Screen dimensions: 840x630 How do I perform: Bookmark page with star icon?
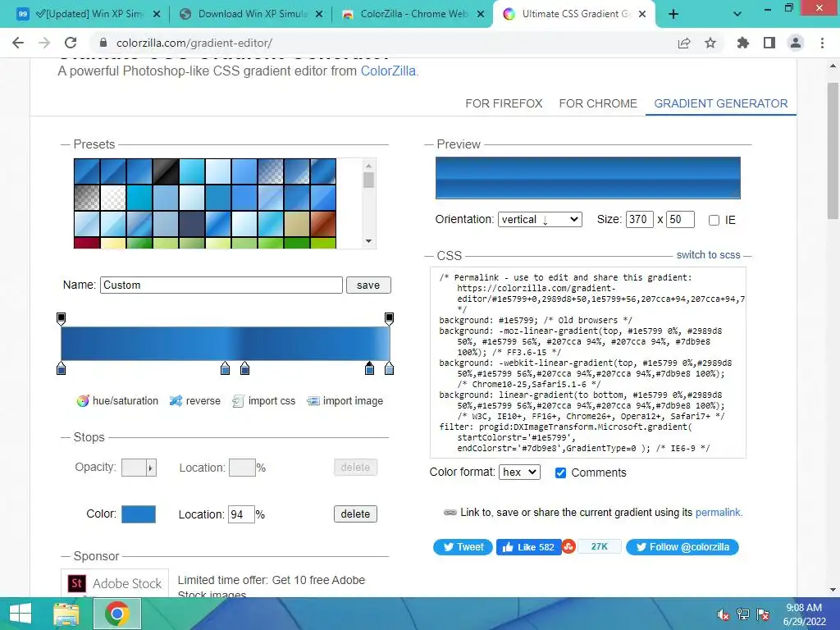pos(710,43)
